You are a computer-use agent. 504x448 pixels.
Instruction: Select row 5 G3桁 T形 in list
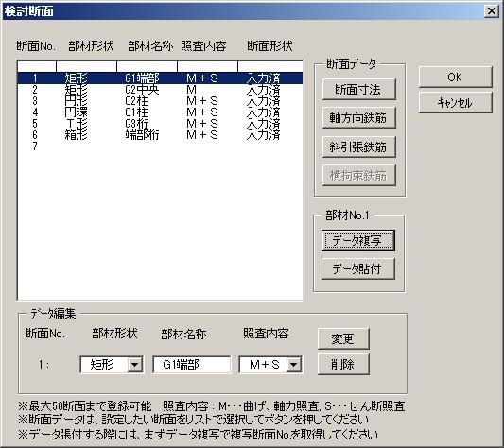[x=160, y=124]
